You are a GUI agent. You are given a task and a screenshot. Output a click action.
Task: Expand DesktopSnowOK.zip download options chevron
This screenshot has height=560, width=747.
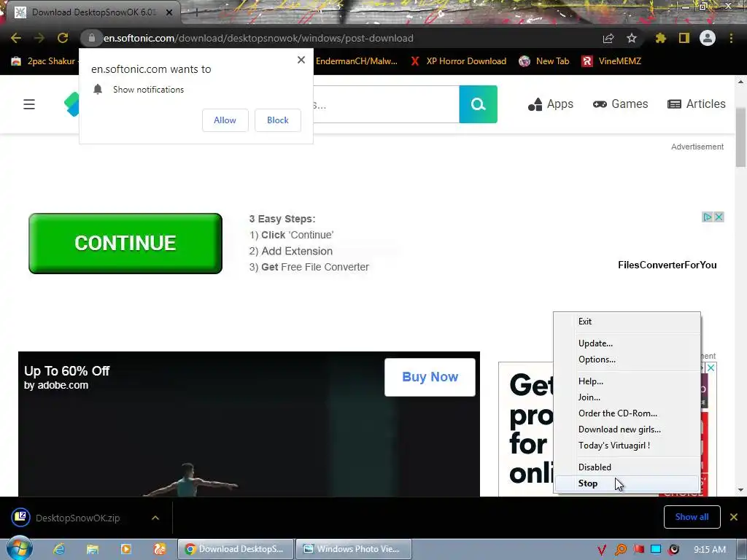click(155, 518)
